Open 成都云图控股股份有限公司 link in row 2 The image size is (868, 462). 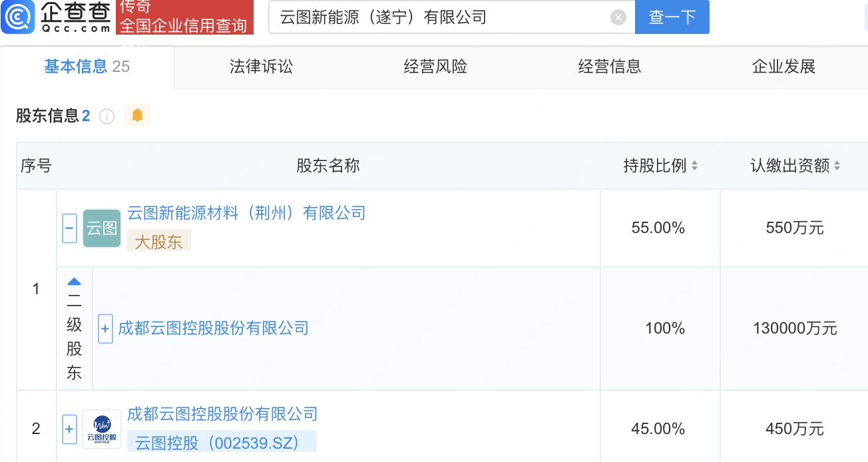(222, 414)
